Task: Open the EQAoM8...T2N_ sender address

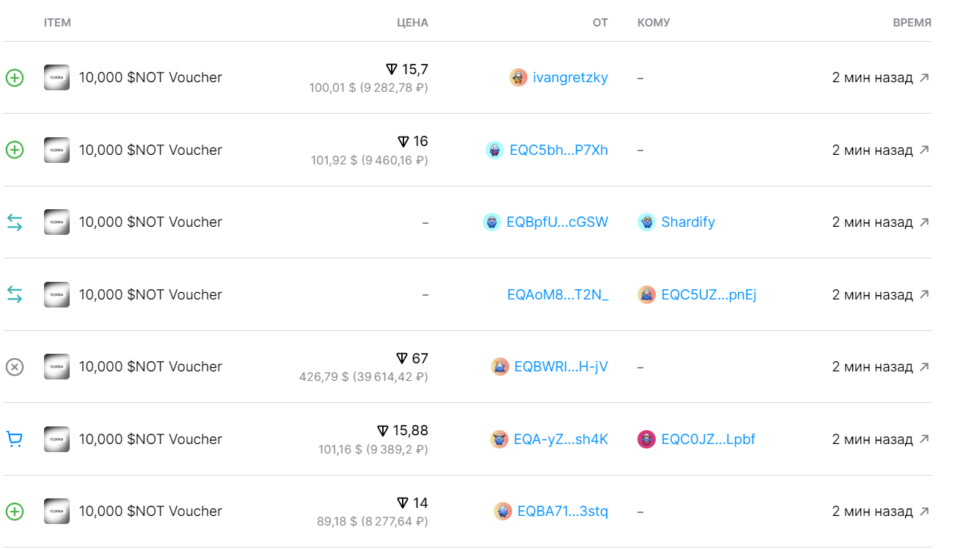Action: (x=557, y=295)
